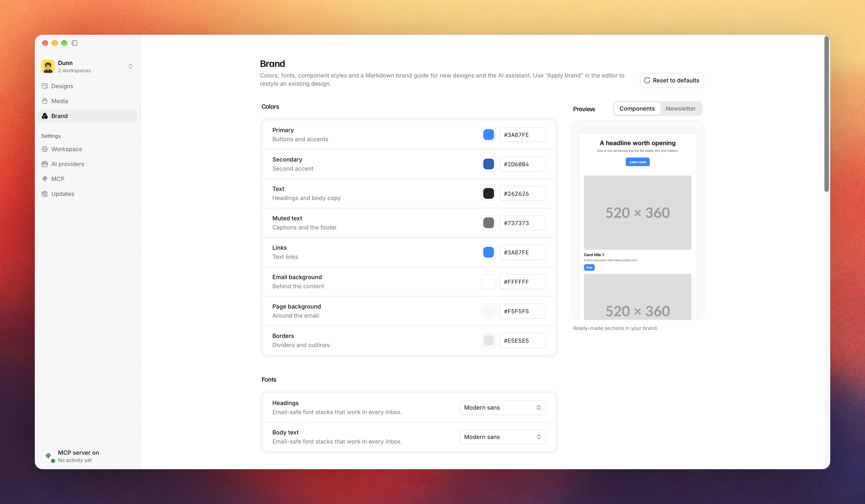This screenshot has height=504, width=865.
Task: Open the Designs icon in sidebar
Action: pyautogui.click(x=45, y=86)
